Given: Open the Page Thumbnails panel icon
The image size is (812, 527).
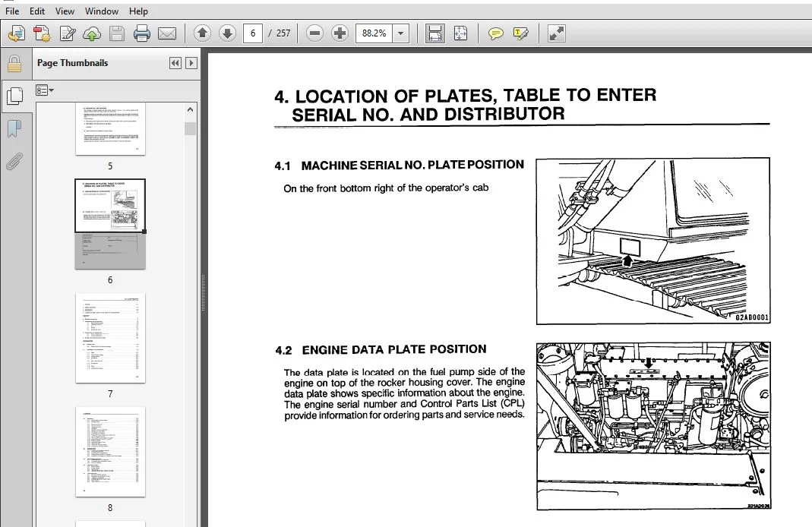Looking at the screenshot, I should click(14, 96).
